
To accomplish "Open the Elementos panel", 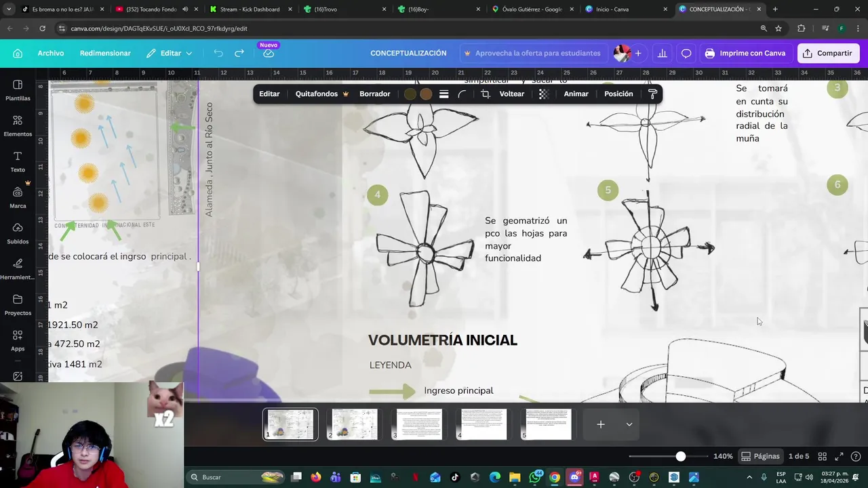I will coord(18,126).
